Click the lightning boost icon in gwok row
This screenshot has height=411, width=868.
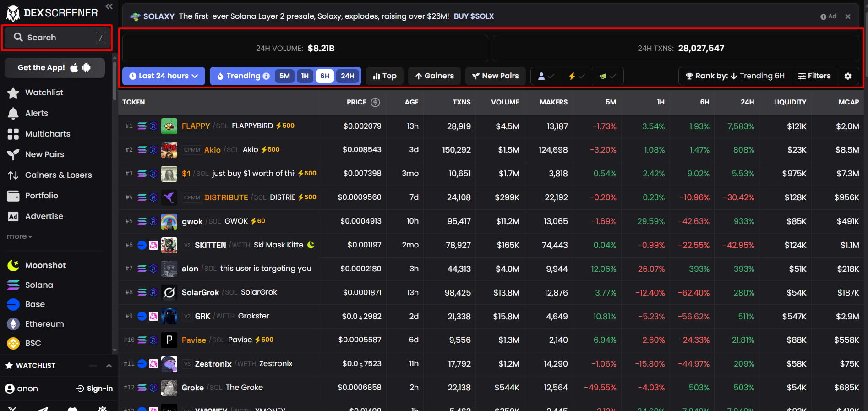(253, 221)
